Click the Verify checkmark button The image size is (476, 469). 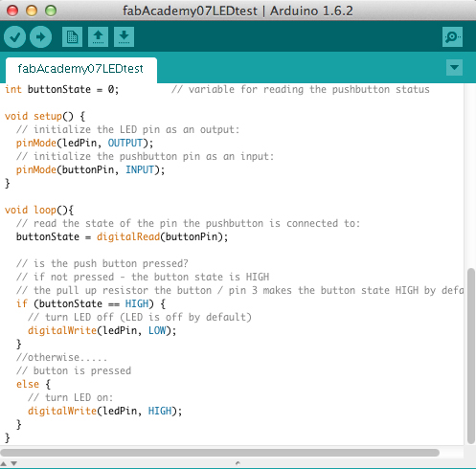pos(14,37)
